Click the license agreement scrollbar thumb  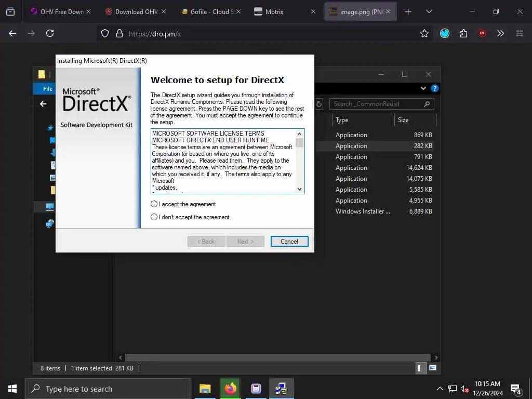click(x=300, y=143)
